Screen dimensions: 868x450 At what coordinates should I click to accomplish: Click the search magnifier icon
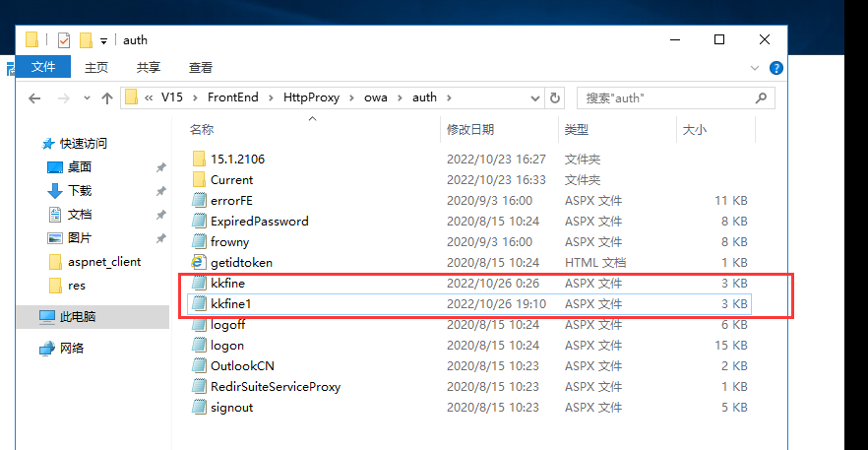[x=760, y=98]
